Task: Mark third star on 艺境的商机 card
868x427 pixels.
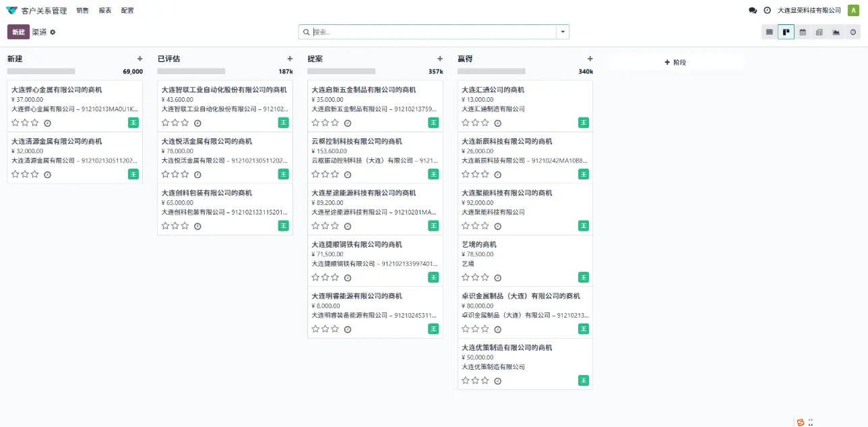Action: (x=485, y=277)
